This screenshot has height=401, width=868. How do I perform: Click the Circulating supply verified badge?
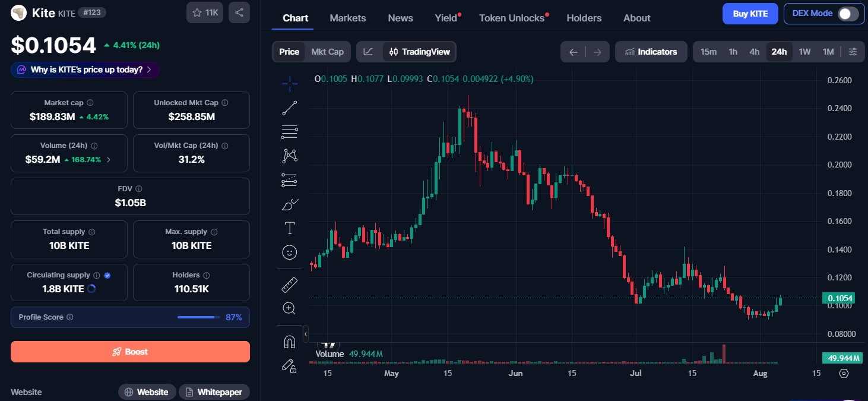pos(107,275)
